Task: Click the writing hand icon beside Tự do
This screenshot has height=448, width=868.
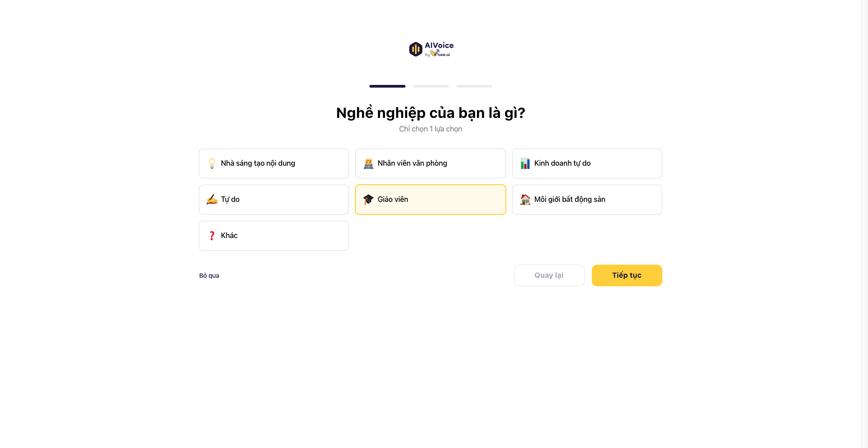Action: coord(212,200)
